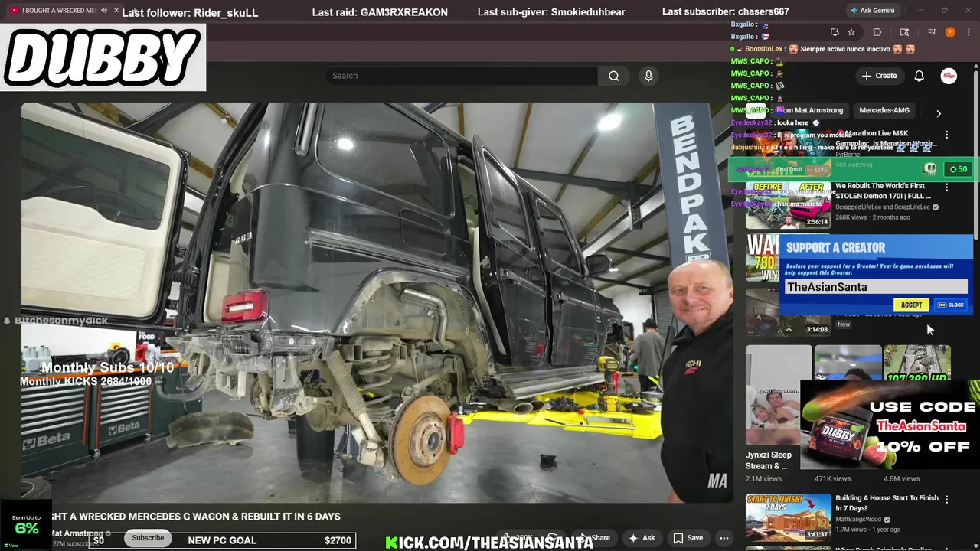Click the Dubby USE CODE TheAsianSanta ad

(890, 425)
